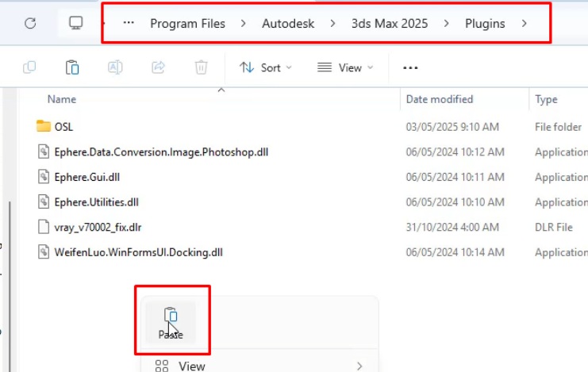Click the Cut toolbar icon
The width and height of the screenshot is (588, 372).
tap(29, 67)
